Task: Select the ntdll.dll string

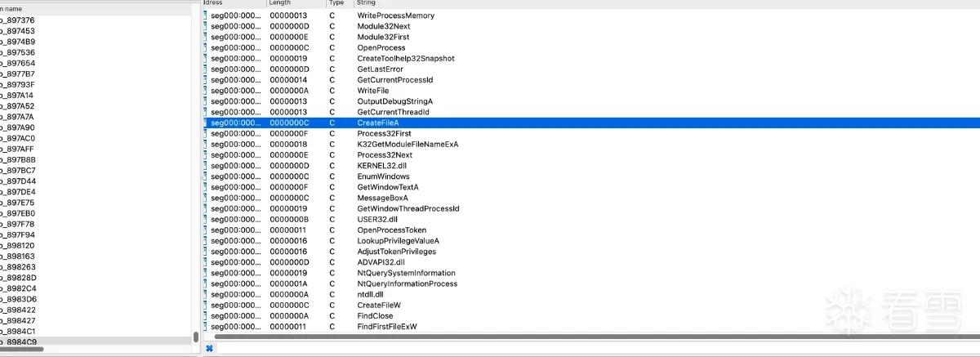Action: [x=591, y=294]
